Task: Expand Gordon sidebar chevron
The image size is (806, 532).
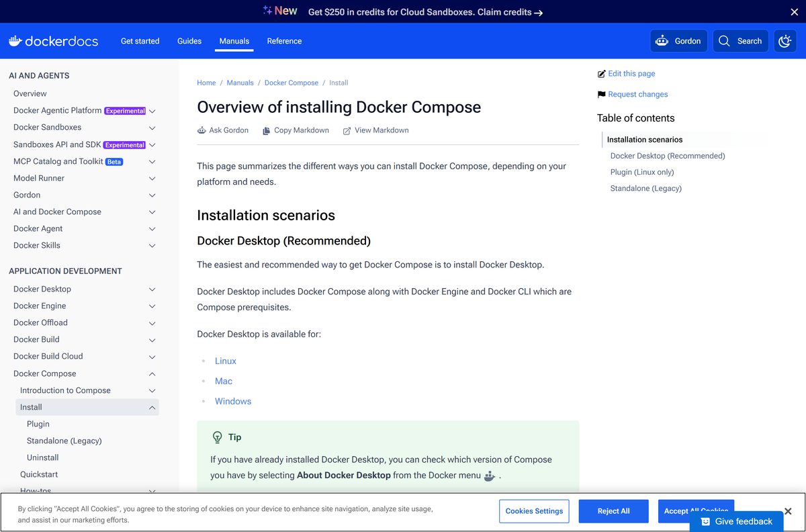Action: tap(152, 195)
